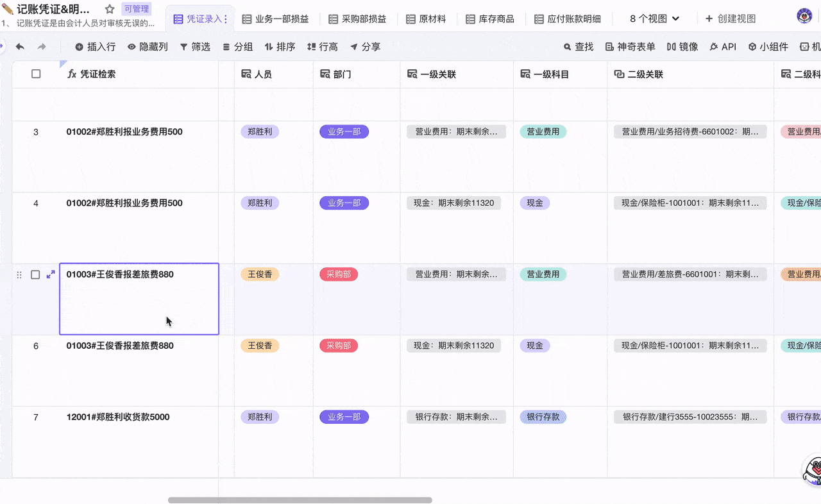This screenshot has height=504, width=821.
Task: Open 隐藏列 to hide columns
Action: [148, 47]
